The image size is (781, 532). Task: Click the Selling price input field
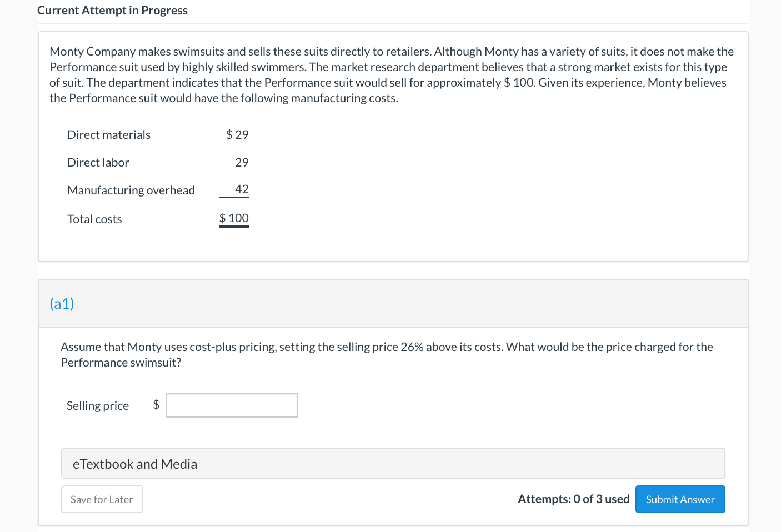click(x=231, y=405)
